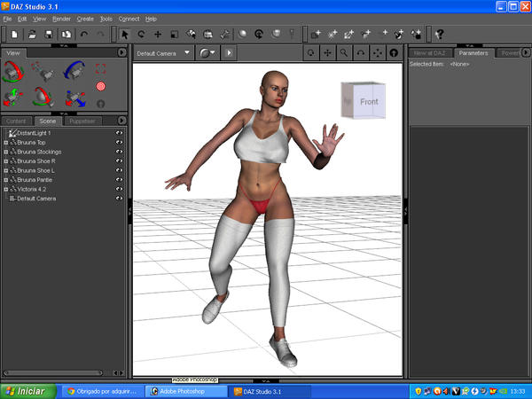The height and width of the screenshot is (399, 532).
Task: Click the question mark help icon
Action: pos(440,35)
